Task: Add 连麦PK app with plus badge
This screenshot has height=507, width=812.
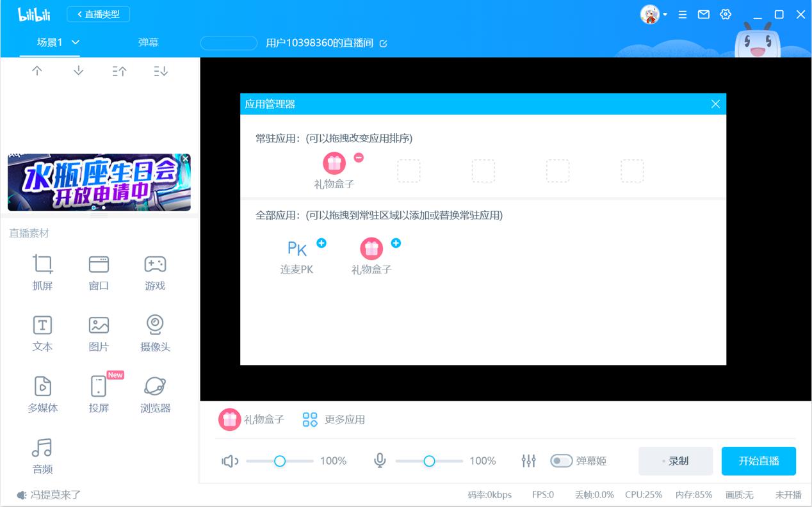Action: click(x=321, y=243)
